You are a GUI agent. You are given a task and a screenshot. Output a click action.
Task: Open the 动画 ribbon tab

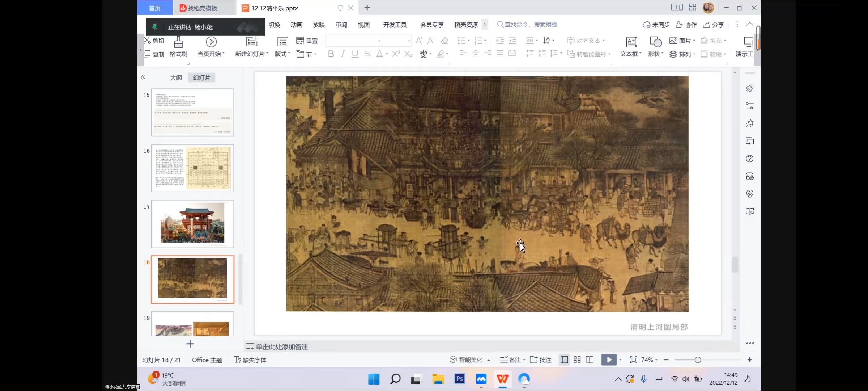tap(296, 25)
